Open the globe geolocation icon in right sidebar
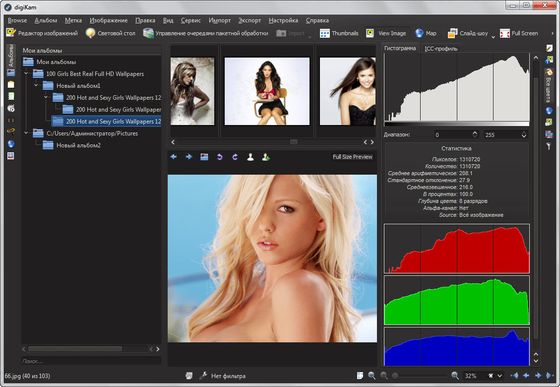560x387 pixels. click(x=549, y=110)
